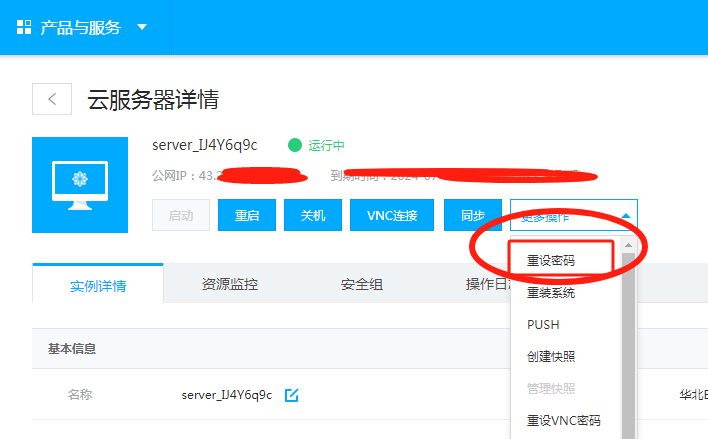Select 管理快照 from the dropdown

click(550, 388)
